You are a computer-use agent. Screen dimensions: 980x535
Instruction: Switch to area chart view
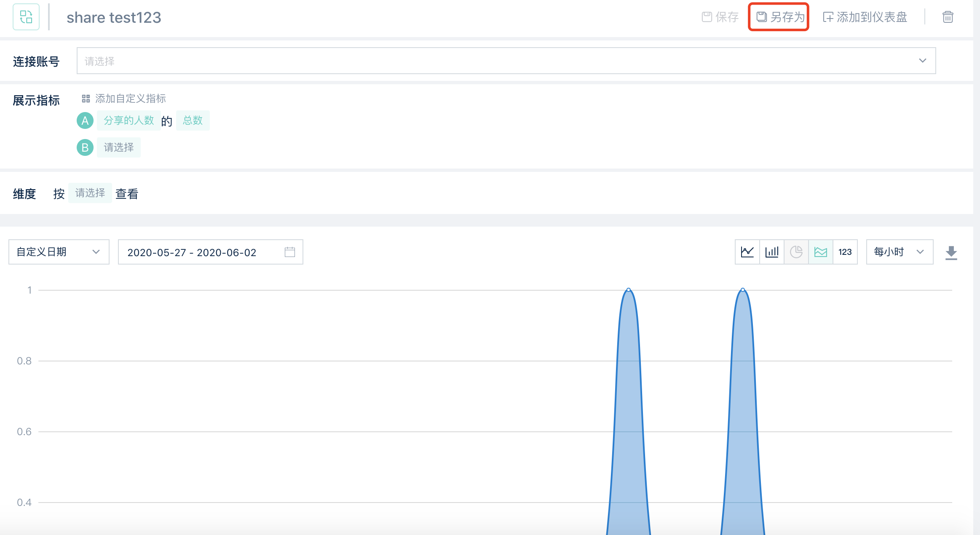(821, 252)
